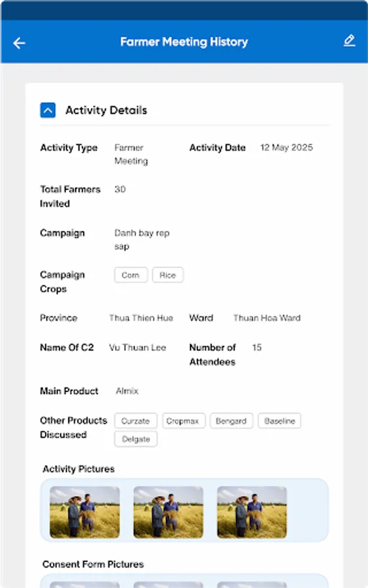Click the Activity Details heading
Screen dimensions: 368x588
pyautogui.click(x=106, y=110)
